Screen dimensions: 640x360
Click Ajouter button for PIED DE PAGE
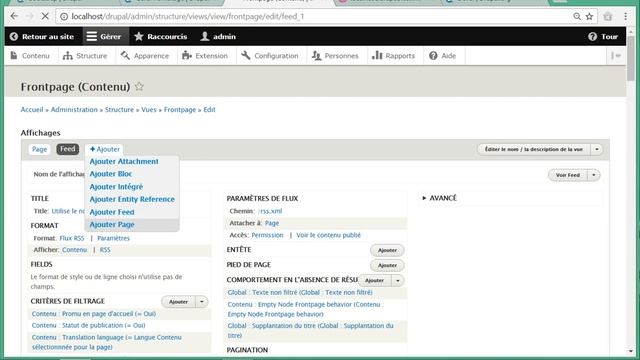tap(387, 265)
